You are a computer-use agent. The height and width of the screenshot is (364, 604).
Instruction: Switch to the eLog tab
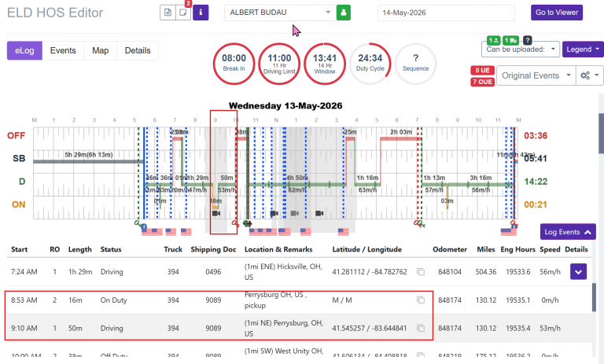(24, 50)
